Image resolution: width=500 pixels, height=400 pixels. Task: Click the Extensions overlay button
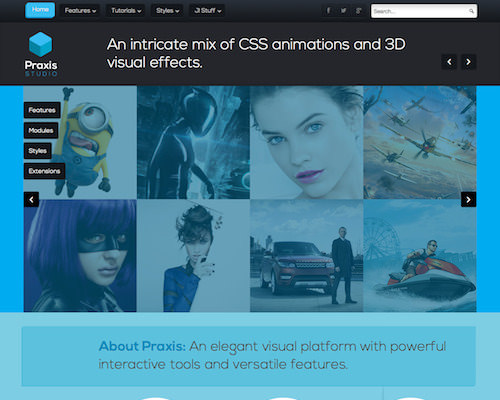[44, 171]
